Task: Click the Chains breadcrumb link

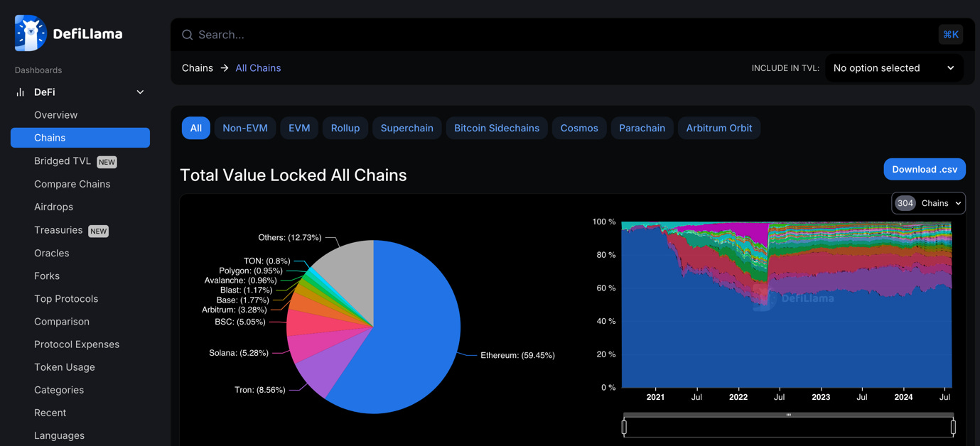Action: [198, 68]
